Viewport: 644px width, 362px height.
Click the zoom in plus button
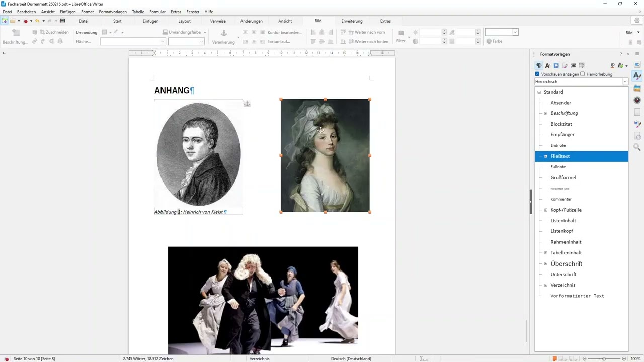(x=624, y=358)
